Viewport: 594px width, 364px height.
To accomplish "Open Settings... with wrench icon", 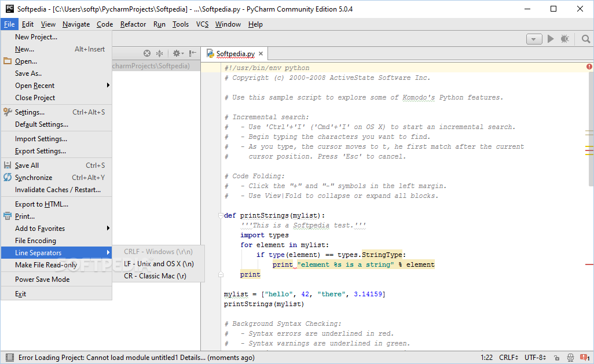I will 56,112.
